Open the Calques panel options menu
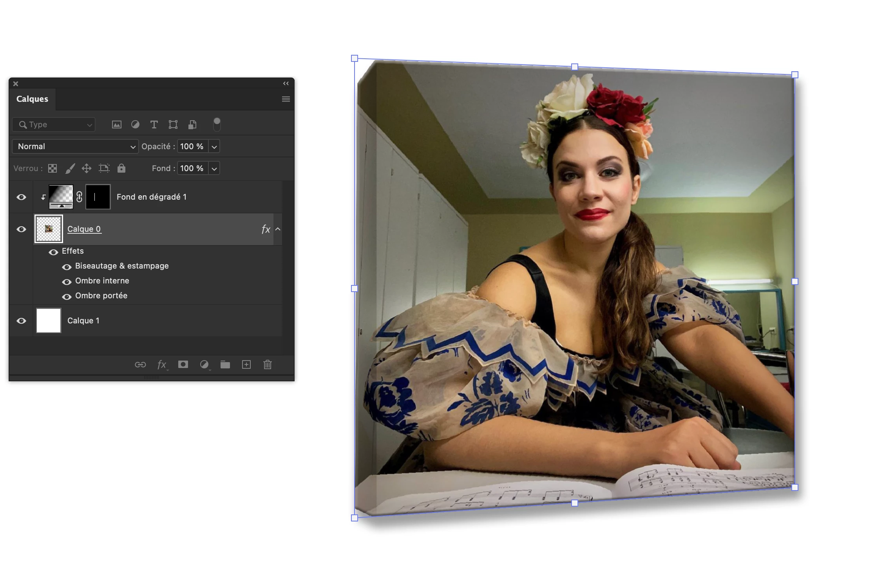 [x=286, y=99]
